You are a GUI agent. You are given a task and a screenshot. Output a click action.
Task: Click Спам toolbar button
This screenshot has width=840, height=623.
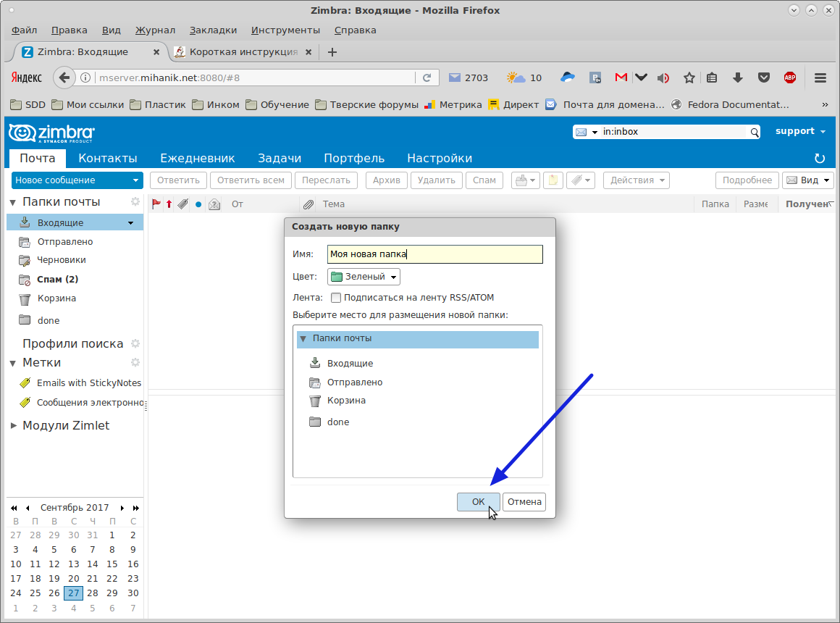(484, 180)
